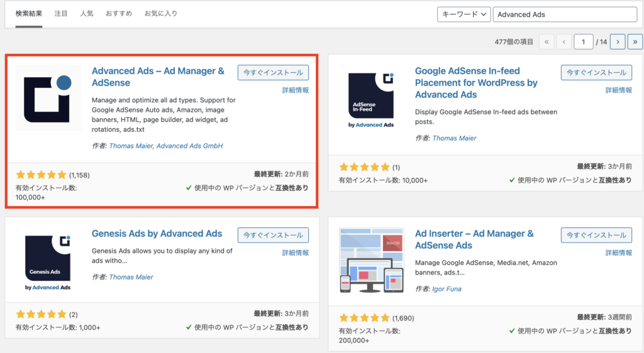Click author link Thomas Maier, Advanced Ads GmbH
The width and height of the screenshot is (644, 353).
(x=166, y=146)
